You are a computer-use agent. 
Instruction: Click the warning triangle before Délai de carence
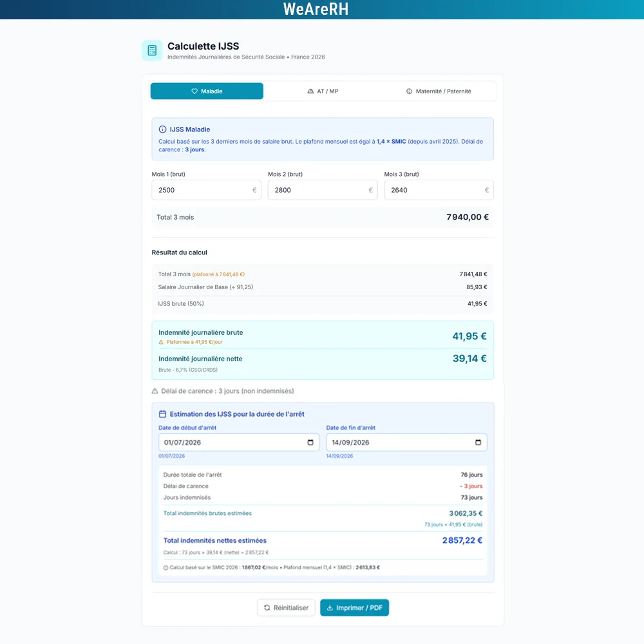(x=155, y=391)
